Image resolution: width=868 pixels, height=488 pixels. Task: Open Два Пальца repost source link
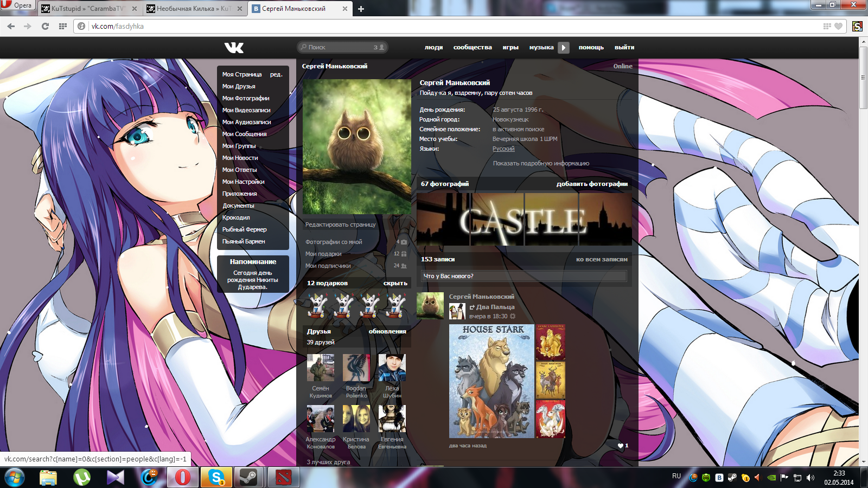click(495, 307)
